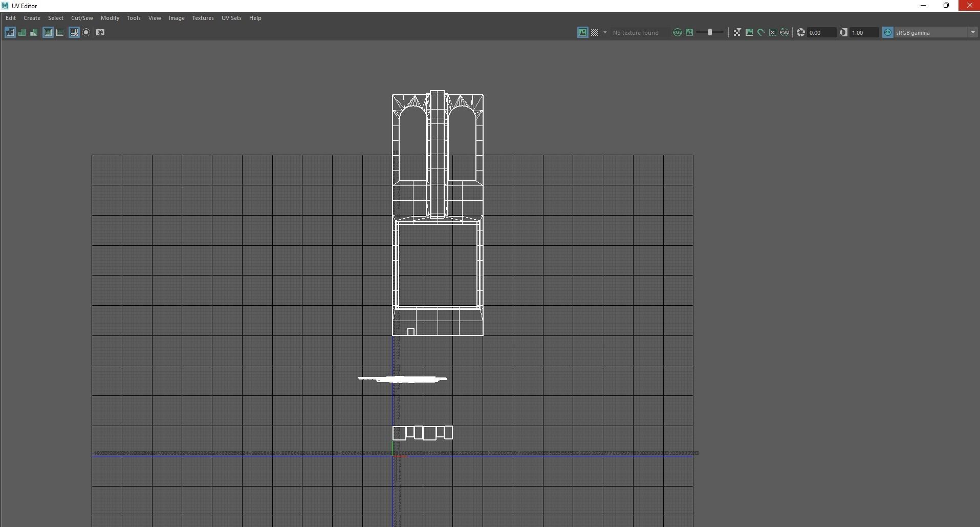Image resolution: width=980 pixels, height=527 pixels.
Task: Click the gamma value field showing 1.00
Action: [863, 32]
